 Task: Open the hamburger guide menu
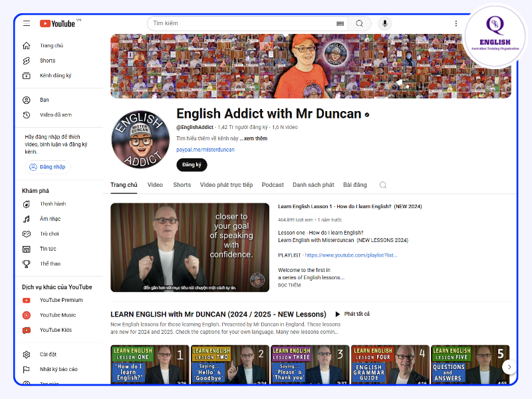coord(27,23)
